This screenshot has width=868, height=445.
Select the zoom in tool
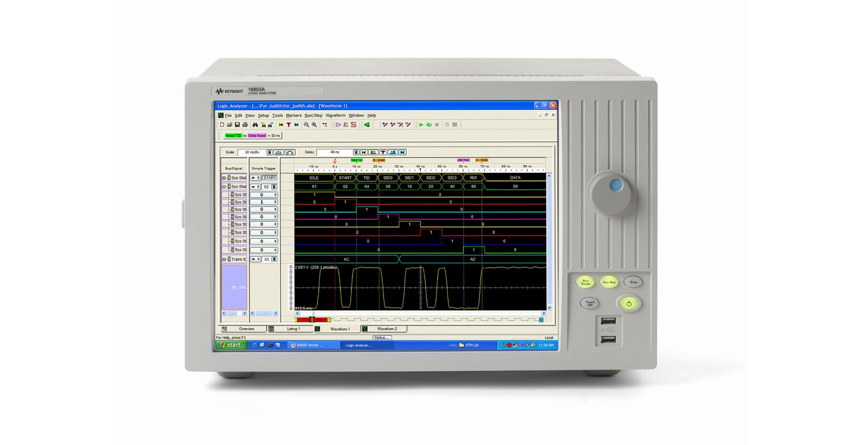point(314,125)
